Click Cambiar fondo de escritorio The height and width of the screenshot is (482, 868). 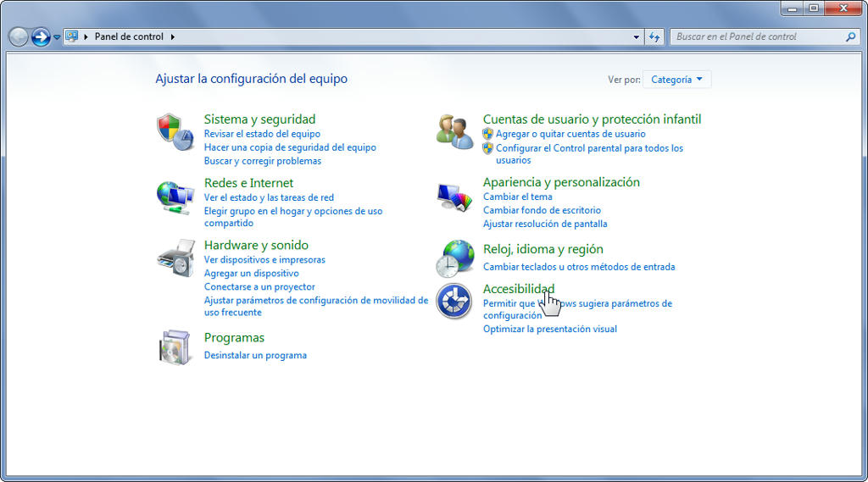coord(542,210)
